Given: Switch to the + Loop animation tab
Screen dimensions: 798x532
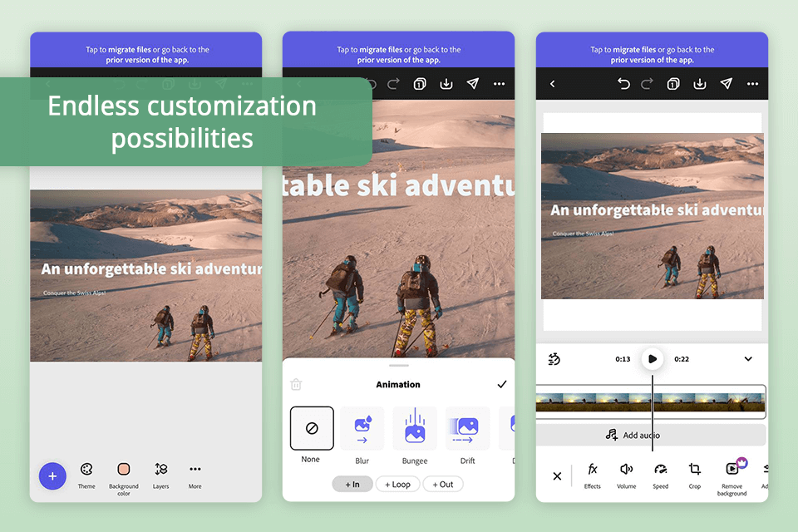Looking at the screenshot, I should pos(397,484).
